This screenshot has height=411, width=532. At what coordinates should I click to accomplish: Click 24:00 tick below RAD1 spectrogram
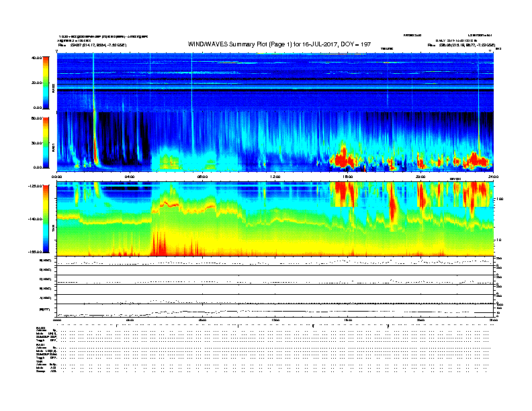coord(493,177)
